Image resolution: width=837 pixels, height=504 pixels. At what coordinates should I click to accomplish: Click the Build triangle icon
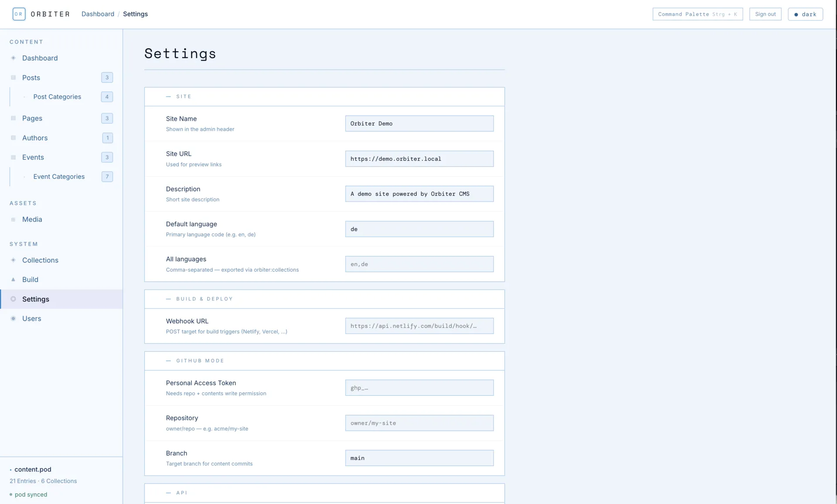tap(13, 279)
